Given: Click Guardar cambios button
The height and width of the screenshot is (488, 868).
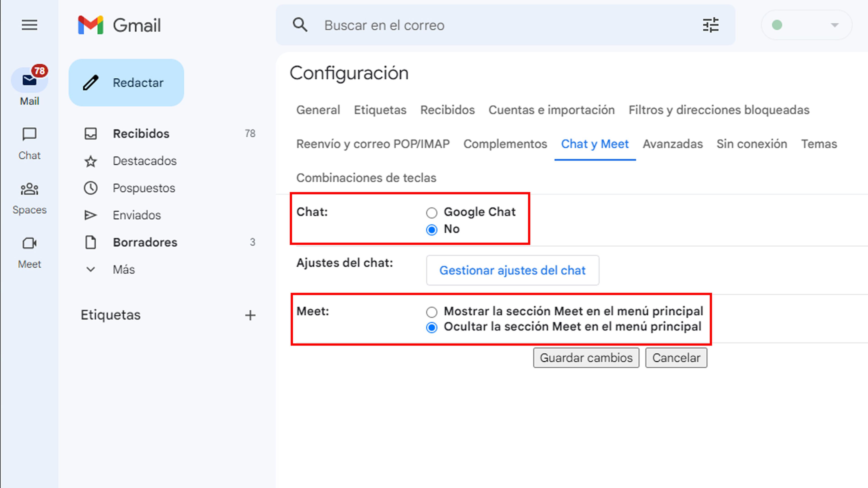Looking at the screenshot, I should click(586, 357).
